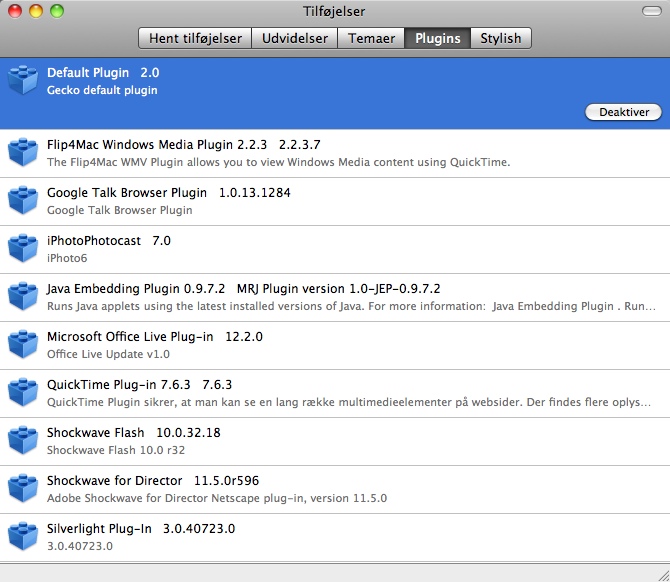670x582 pixels.
Task: Select Google Talk Browser Plugin 1.0.13.1284 title
Action: tap(169, 193)
